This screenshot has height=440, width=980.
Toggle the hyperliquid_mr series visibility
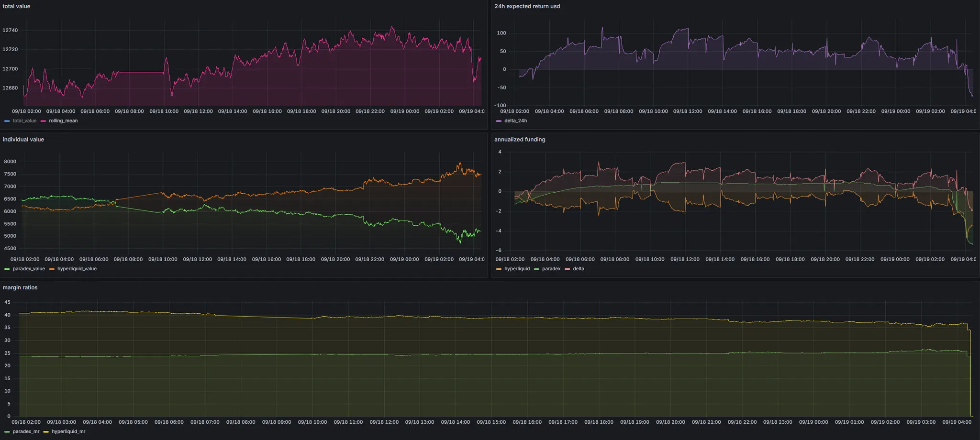point(68,431)
